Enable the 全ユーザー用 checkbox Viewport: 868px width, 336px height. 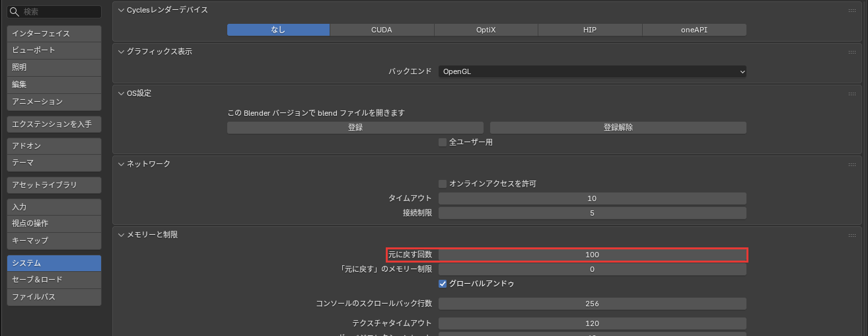(443, 142)
